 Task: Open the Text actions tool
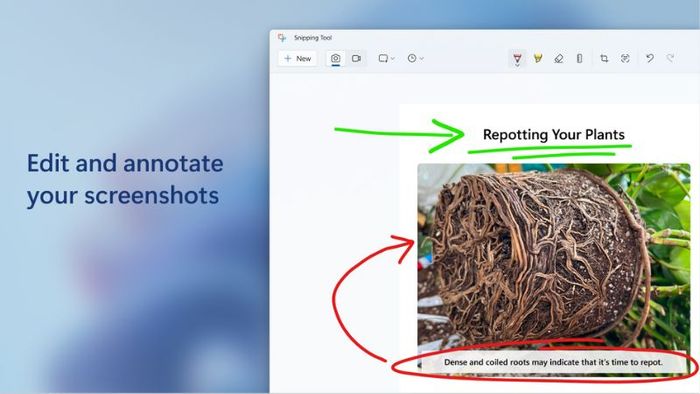pos(625,58)
